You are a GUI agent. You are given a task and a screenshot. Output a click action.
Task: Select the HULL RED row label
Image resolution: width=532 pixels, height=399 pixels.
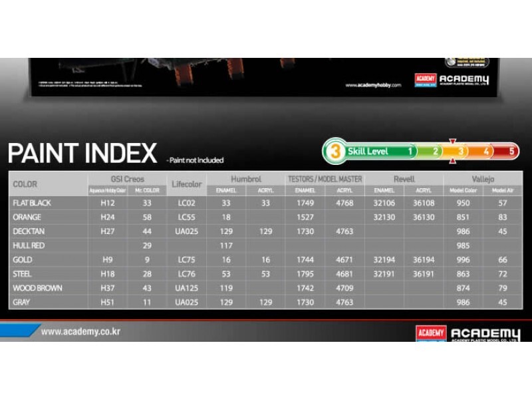tap(29, 245)
